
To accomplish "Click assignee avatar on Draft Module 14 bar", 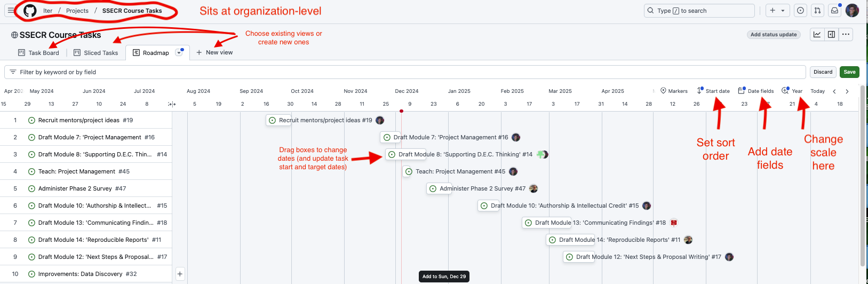I will (688, 240).
